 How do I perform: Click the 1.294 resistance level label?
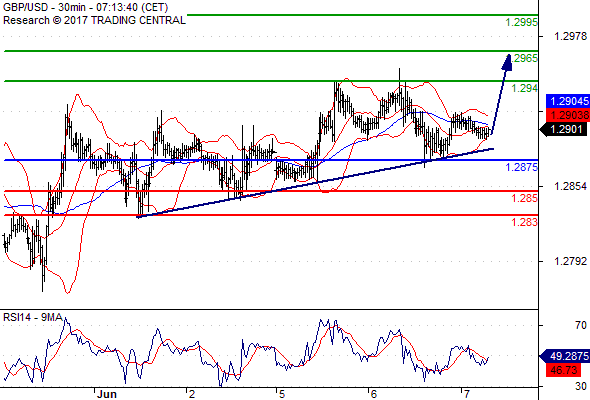(525, 88)
